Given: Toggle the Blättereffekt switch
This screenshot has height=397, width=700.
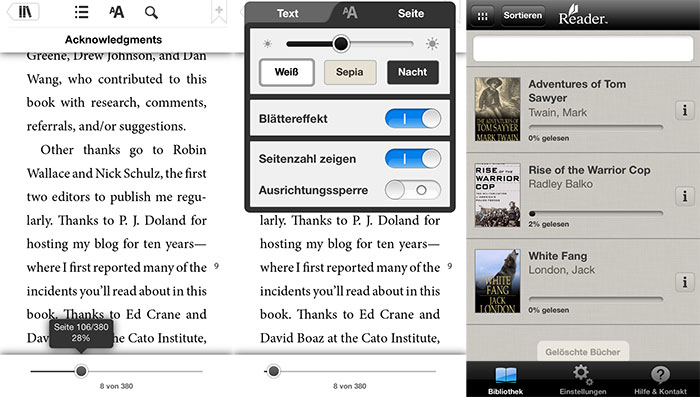Looking at the screenshot, I should (x=413, y=119).
